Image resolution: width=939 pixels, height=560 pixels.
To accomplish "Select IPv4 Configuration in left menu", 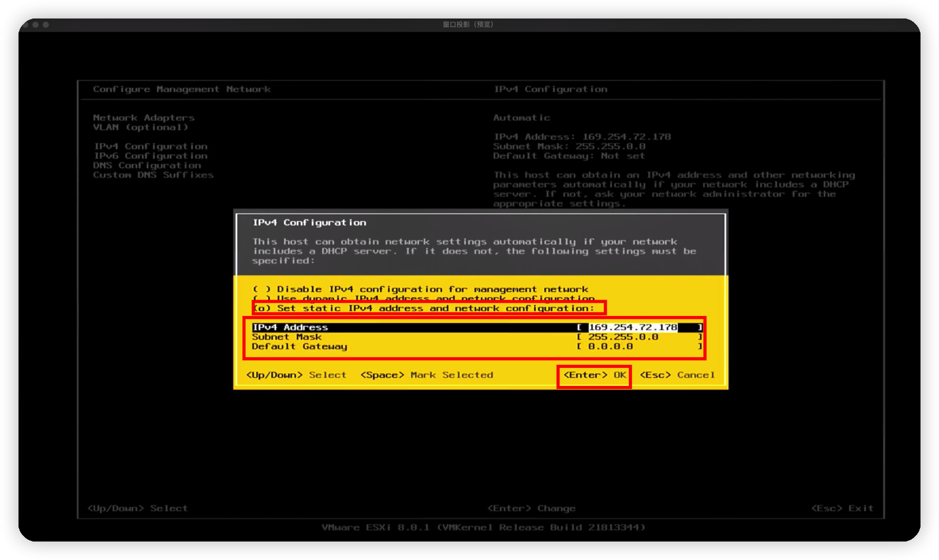I will tap(151, 146).
